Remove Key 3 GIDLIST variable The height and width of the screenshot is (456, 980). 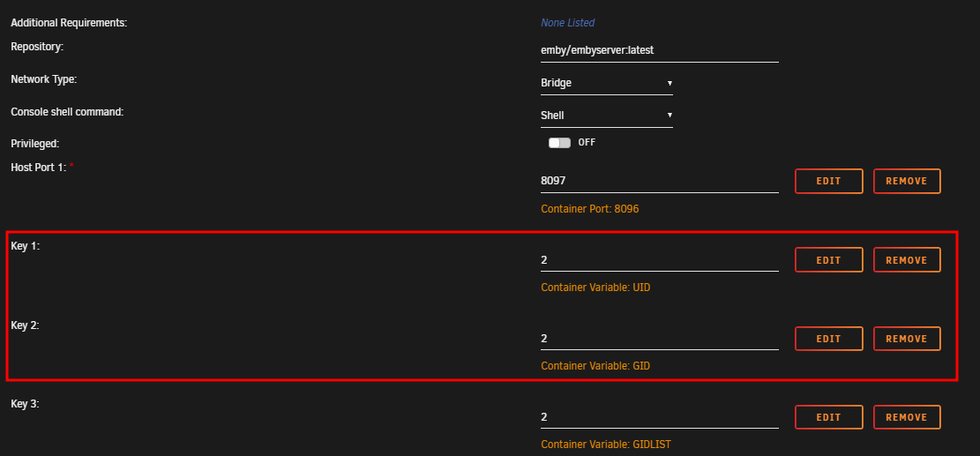click(x=907, y=417)
